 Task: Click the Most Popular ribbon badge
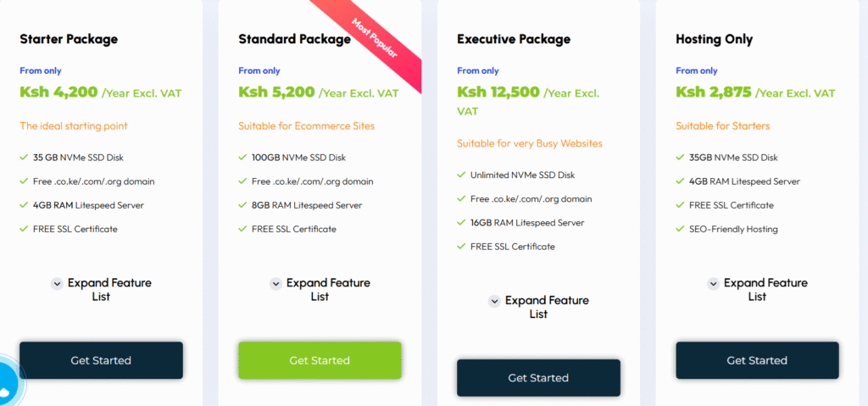tap(376, 39)
